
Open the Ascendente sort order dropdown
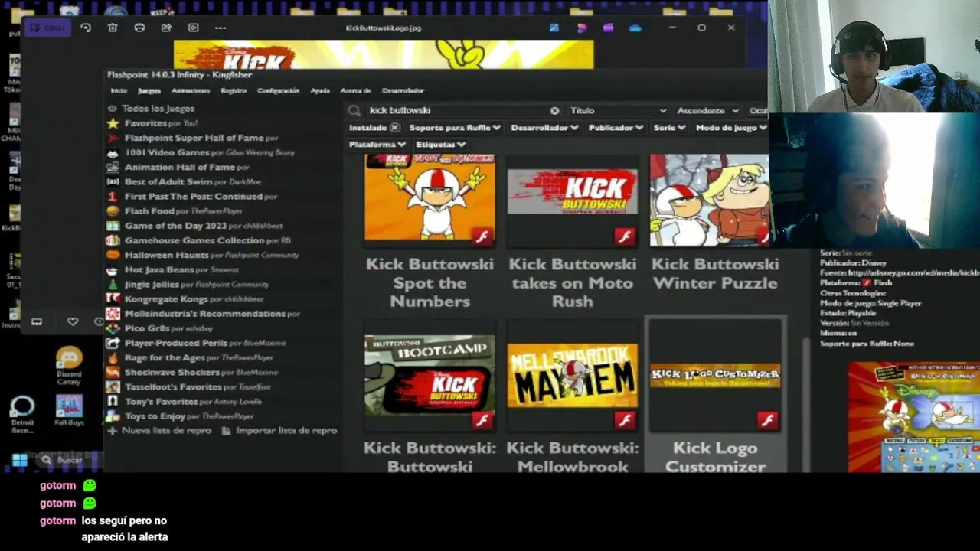[707, 110]
